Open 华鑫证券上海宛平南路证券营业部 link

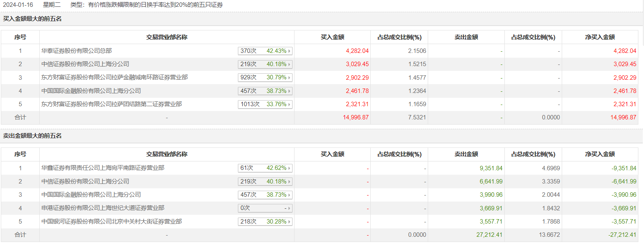tap(103, 168)
